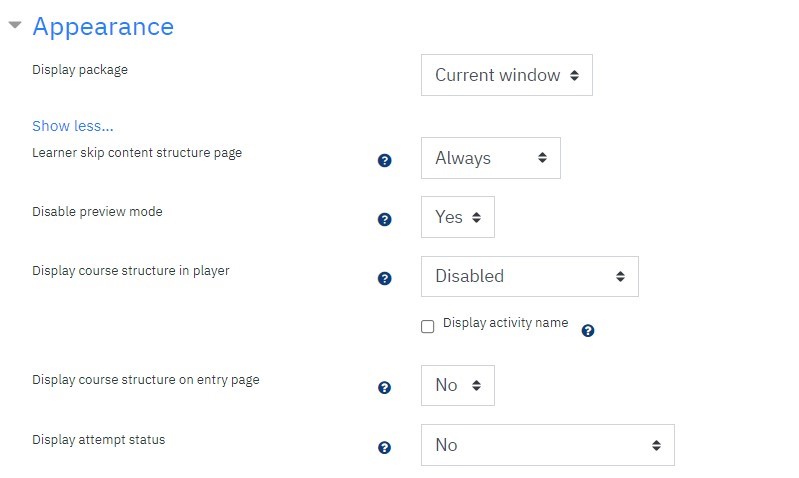Open the Always dropdown for skip content structure
This screenshot has height=478, width=799.
click(x=491, y=158)
